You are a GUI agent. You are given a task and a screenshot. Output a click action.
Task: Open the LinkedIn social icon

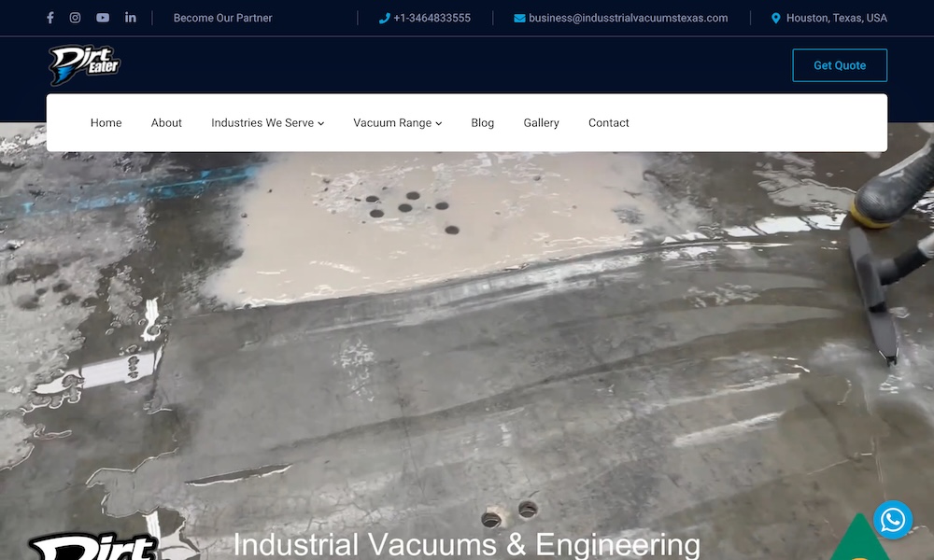[x=130, y=18]
